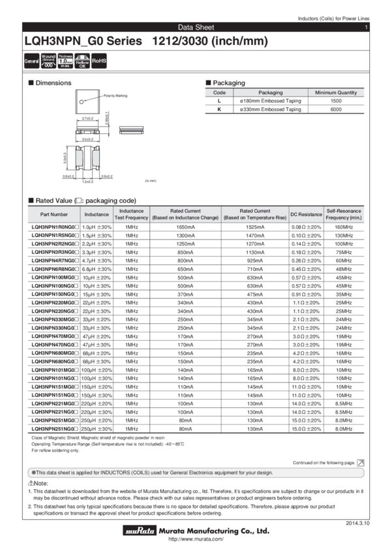Click part number LQH3NPN151NG0
The image size is (392, 555).
click(54, 395)
